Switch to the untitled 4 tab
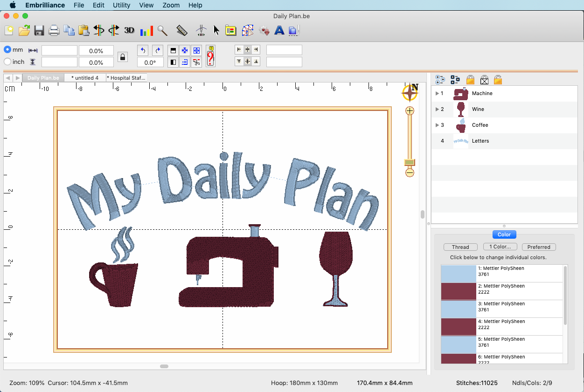Viewport: 584px width, 392px height. [x=85, y=78]
